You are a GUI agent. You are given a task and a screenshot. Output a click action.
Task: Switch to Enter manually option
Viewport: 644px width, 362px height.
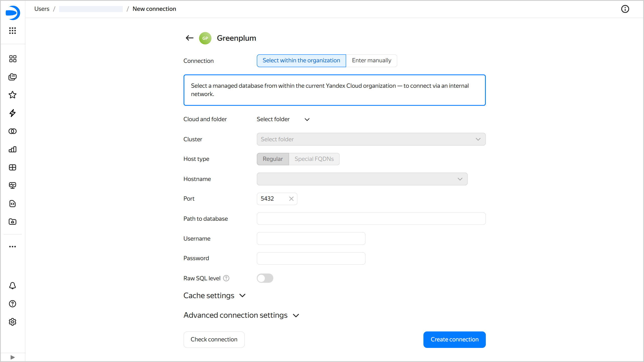coord(372,61)
